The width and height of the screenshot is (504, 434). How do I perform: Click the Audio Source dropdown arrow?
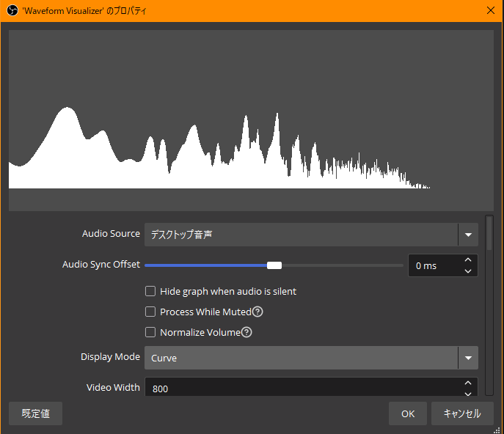468,235
